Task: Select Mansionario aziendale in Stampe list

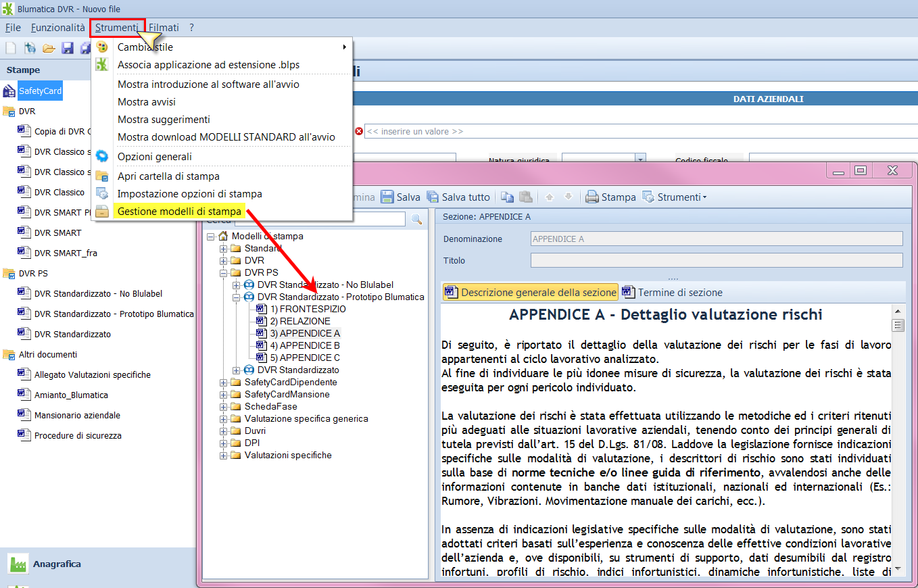Action: click(78, 415)
